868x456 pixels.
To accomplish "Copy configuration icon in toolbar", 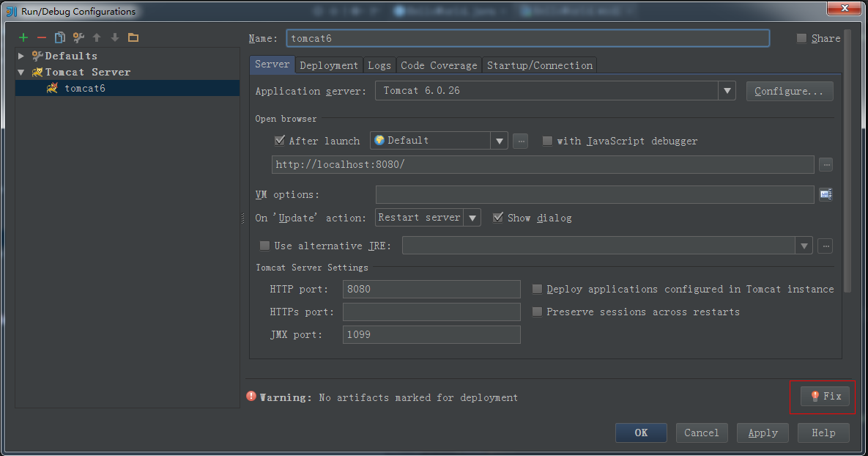I will (x=60, y=37).
